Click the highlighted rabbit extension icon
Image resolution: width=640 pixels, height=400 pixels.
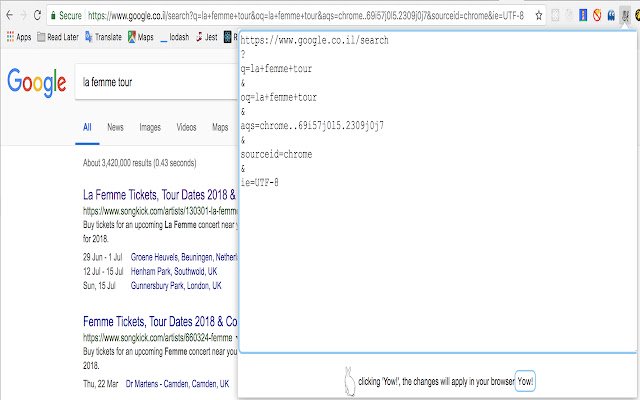[625, 16]
